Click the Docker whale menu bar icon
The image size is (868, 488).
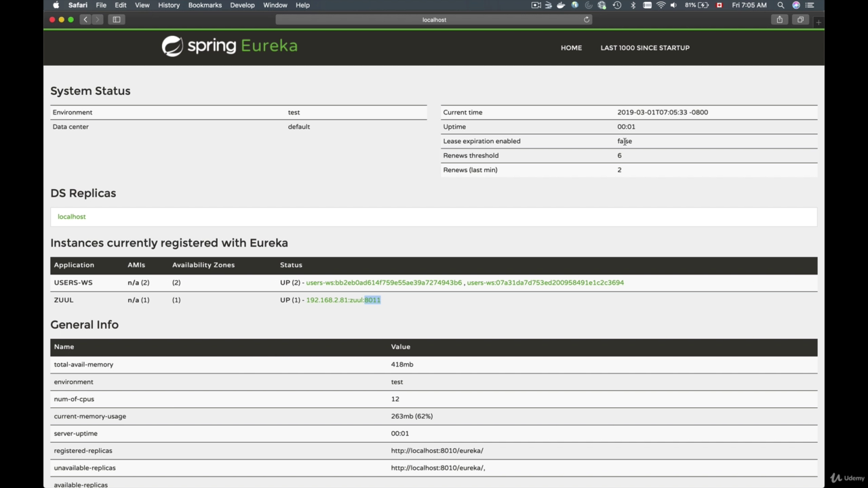[561, 5]
